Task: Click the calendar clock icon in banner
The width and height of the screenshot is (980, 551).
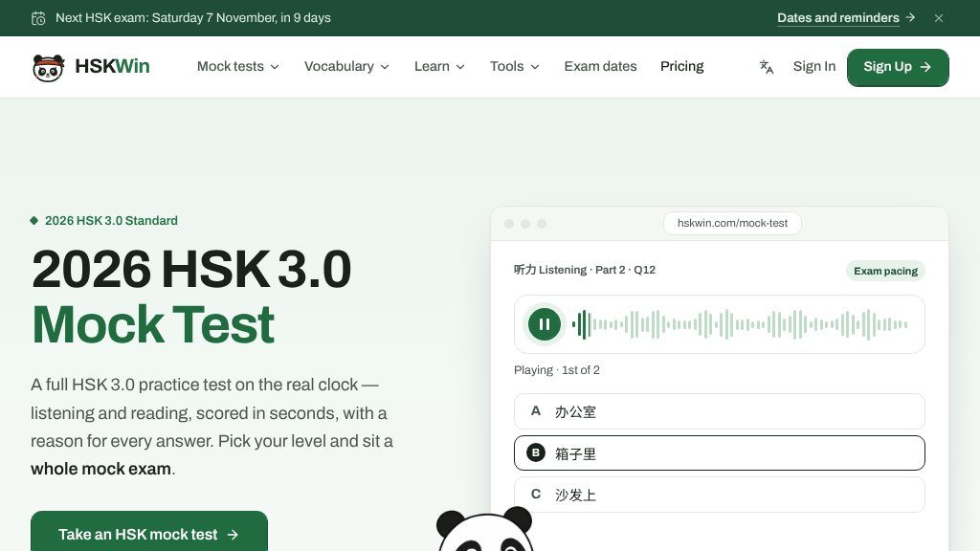Action: click(38, 18)
